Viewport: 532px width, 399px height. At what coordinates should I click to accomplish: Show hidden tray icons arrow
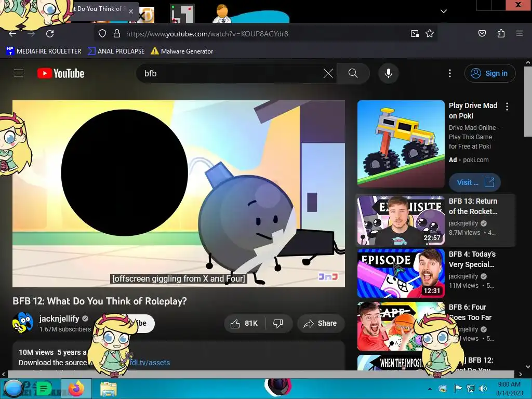point(430,389)
